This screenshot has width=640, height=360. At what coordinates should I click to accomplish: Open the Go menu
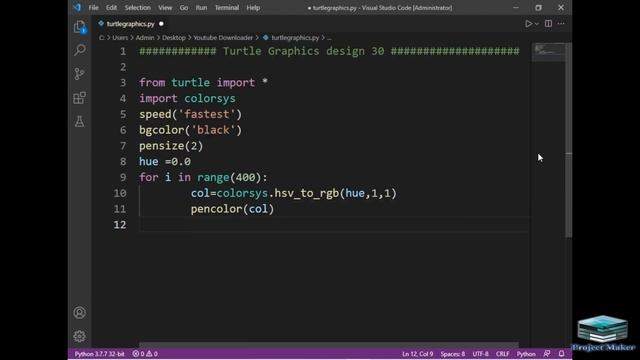point(184,8)
